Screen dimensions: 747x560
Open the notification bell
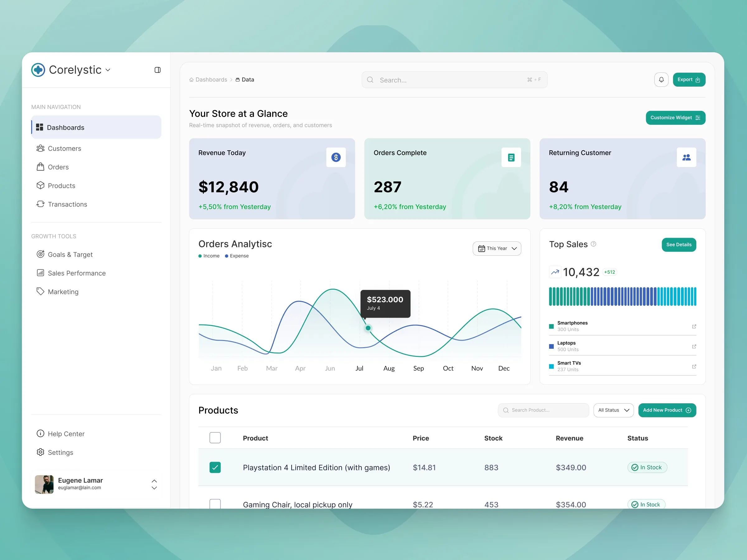661,80
